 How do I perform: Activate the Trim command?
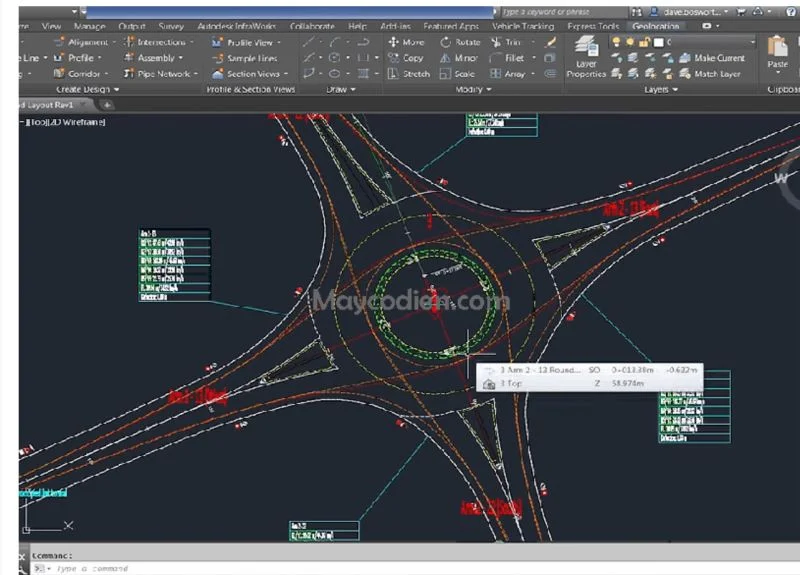[x=506, y=42]
